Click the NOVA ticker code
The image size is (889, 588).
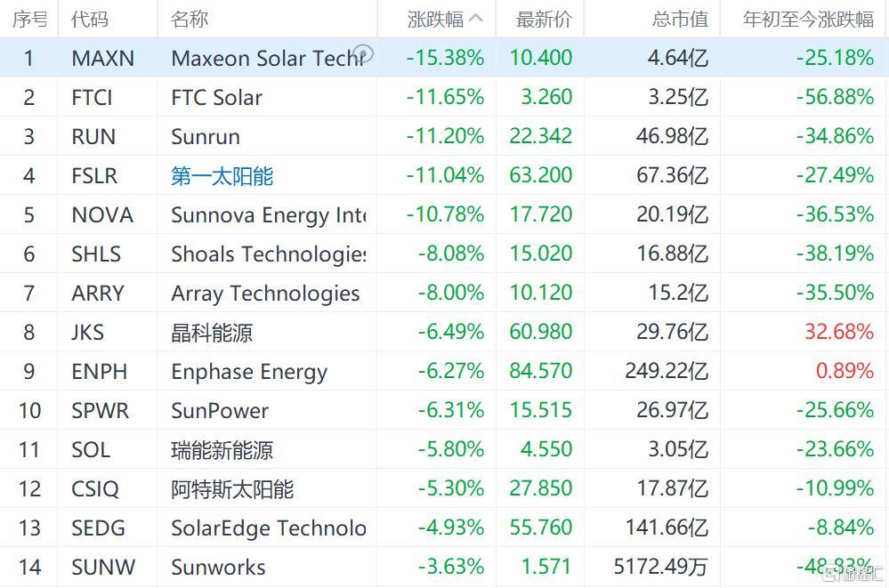102,215
